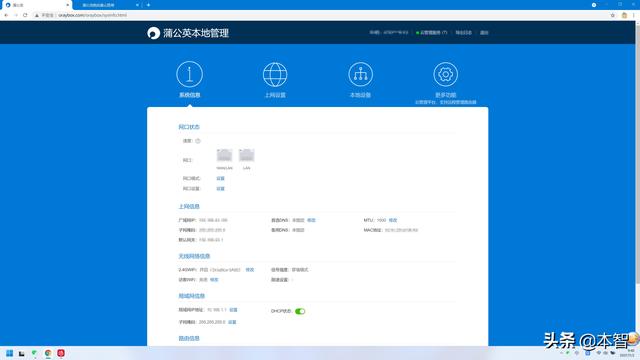Image resolution: width=640 pixels, height=360 pixels.
Task: Click the browser forward arrow
Action: [16, 15]
